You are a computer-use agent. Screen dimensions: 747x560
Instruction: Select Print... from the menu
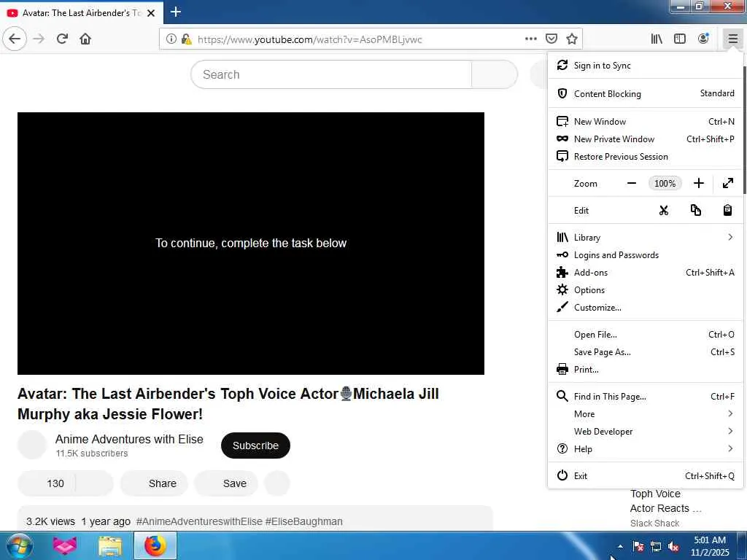646,370
